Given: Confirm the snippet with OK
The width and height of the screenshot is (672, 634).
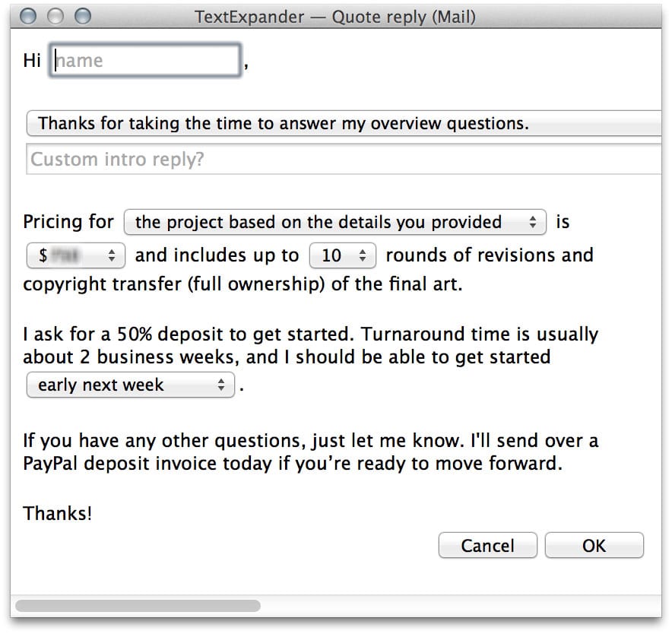Looking at the screenshot, I should point(594,545).
